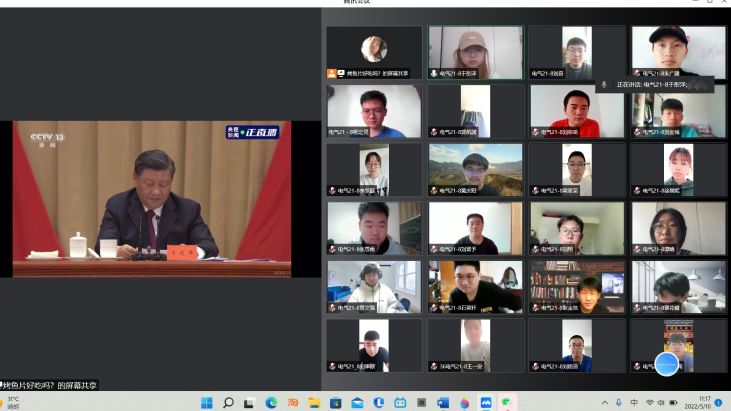Select the screen sharer's avatar tile
The width and height of the screenshot is (731, 411).
pyautogui.click(x=374, y=52)
